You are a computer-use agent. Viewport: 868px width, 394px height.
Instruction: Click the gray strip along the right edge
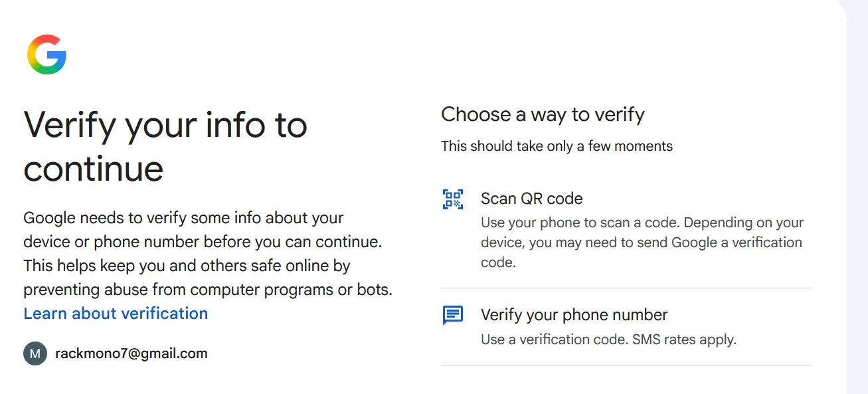click(x=857, y=197)
